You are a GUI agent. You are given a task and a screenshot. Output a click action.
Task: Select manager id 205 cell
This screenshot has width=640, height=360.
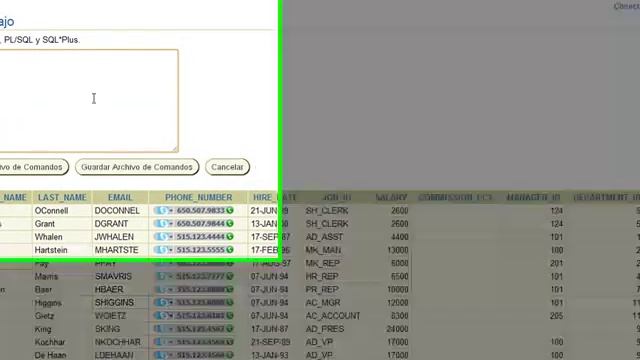tap(556, 316)
